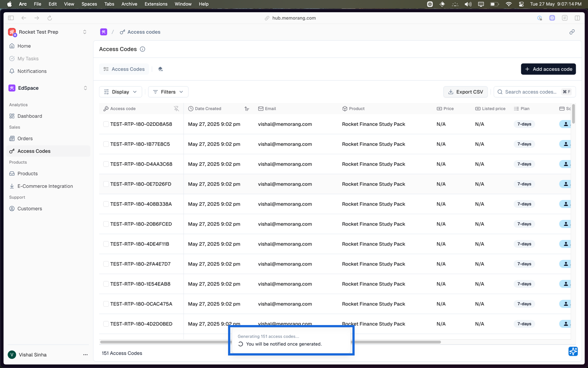The height and width of the screenshot is (368, 588).
Task: Expand the Filters dropdown
Action: [x=168, y=92]
